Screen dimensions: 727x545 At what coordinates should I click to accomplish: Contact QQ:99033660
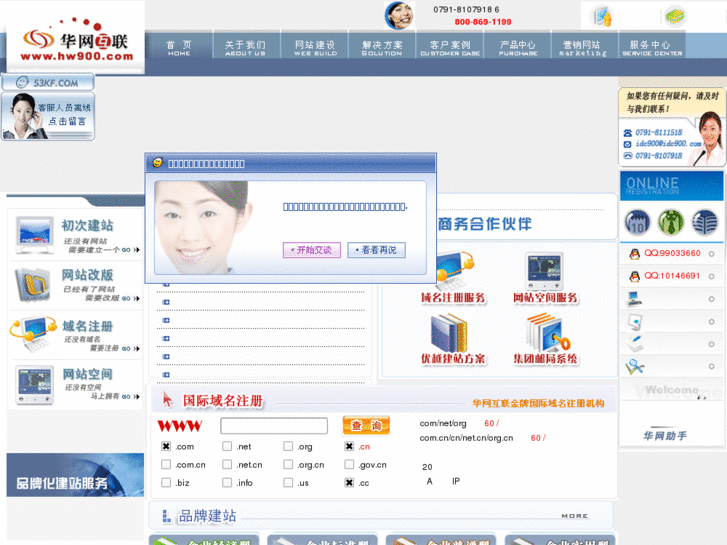click(672, 253)
